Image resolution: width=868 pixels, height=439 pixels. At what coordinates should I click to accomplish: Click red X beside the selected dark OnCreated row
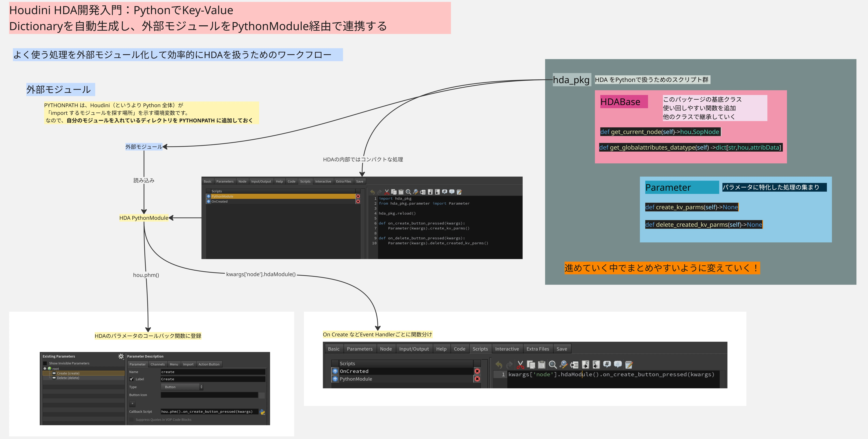477,371
